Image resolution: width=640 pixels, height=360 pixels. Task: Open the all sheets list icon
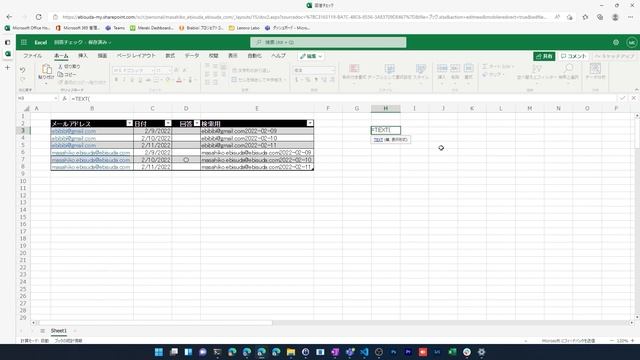click(x=42, y=331)
